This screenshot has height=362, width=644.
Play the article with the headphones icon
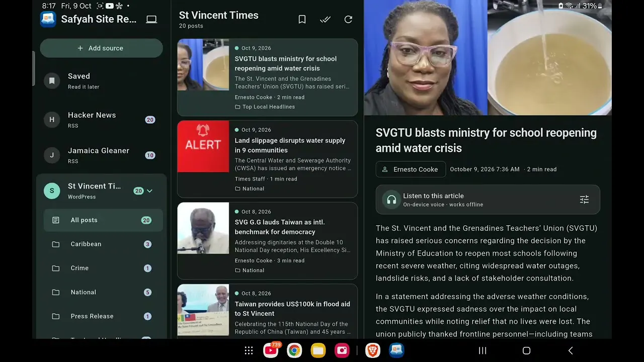tap(391, 200)
